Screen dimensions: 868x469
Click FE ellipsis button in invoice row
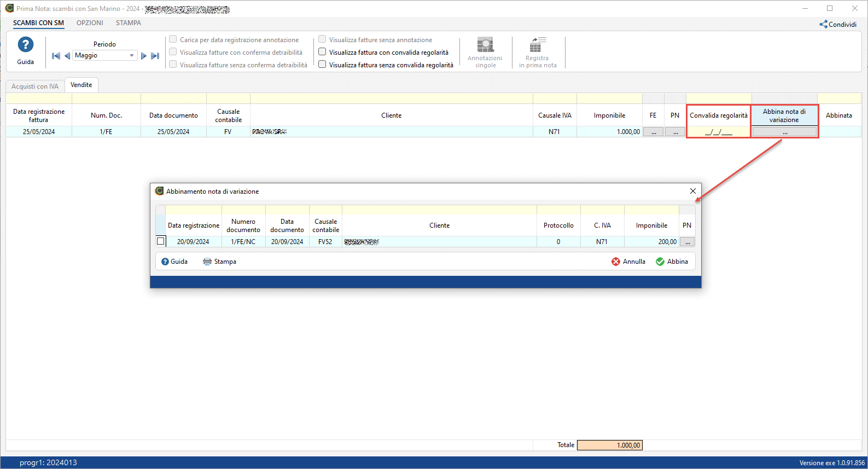[x=653, y=132]
